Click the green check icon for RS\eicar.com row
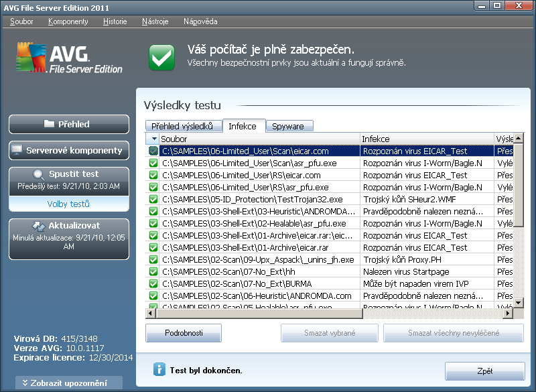The image size is (536, 392). [x=153, y=175]
